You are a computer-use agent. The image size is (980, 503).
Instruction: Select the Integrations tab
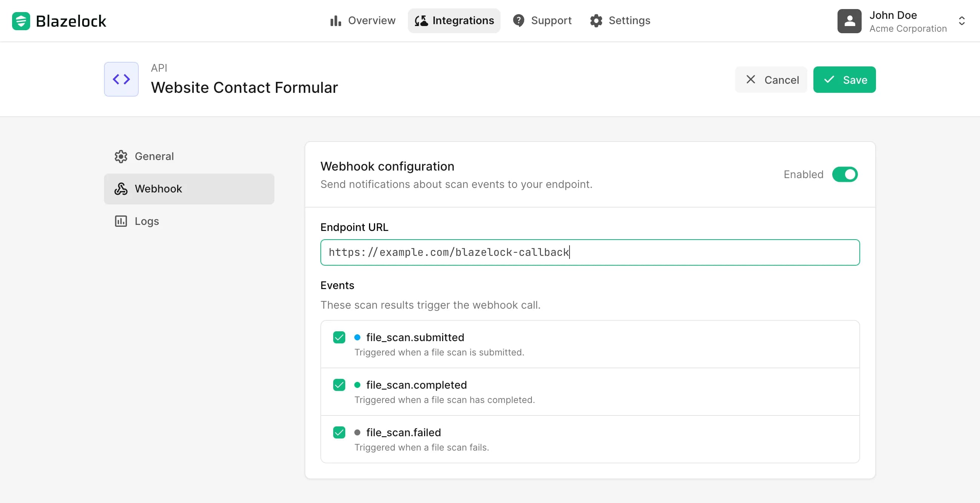(454, 20)
